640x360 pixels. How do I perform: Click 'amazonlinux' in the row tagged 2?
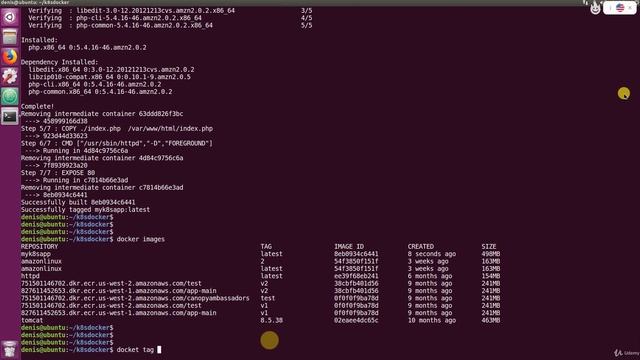click(x=41, y=261)
